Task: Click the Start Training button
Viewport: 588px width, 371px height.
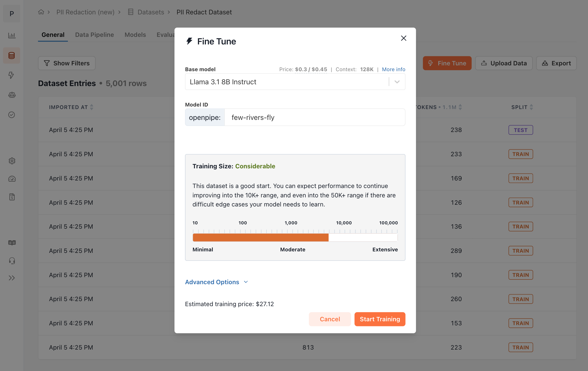Action: 380,319
